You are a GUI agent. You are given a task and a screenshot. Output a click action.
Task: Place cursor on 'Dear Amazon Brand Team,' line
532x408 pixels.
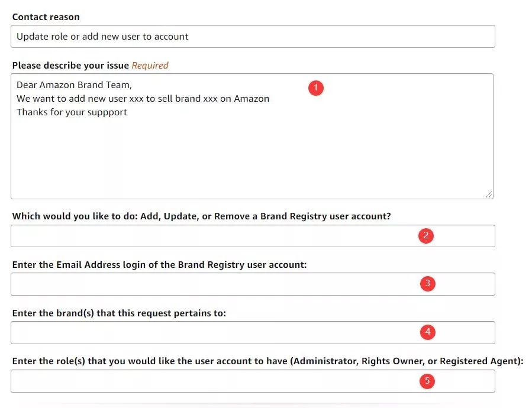74,85
